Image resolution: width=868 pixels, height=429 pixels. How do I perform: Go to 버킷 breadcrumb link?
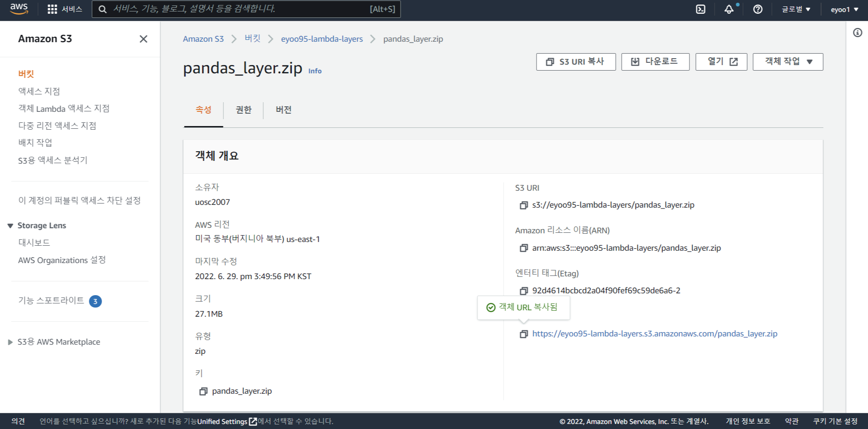(252, 38)
